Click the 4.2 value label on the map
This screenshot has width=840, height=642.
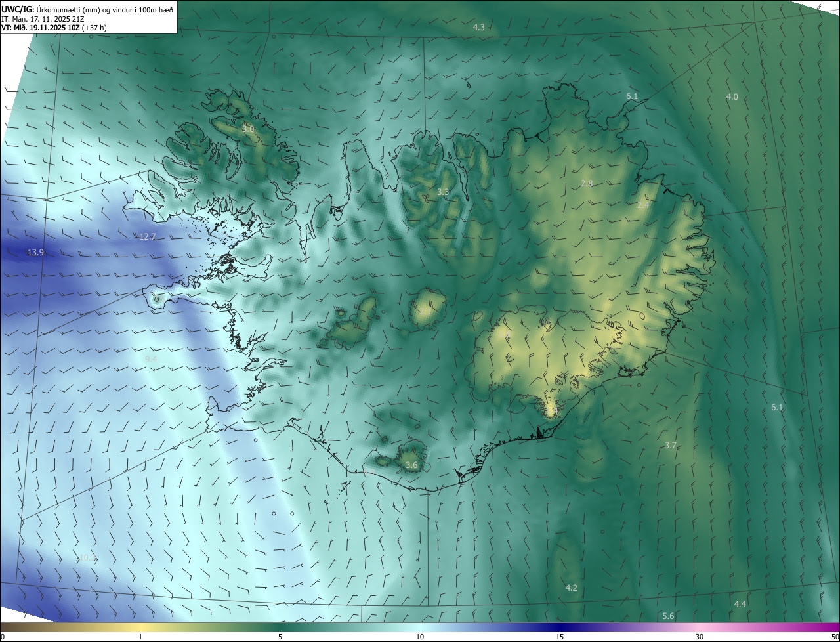(x=571, y=588)
